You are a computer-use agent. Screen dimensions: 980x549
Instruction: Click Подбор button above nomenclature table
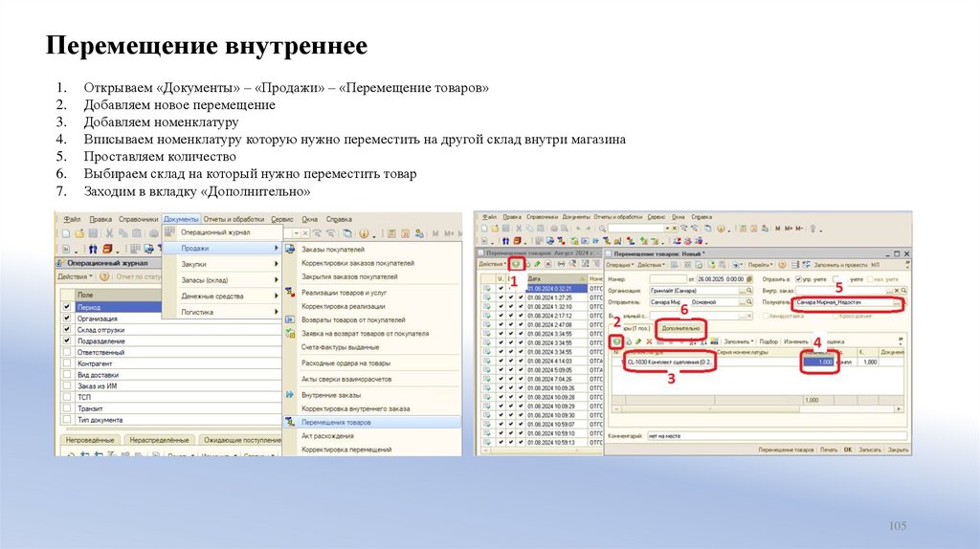click(768, 341)
